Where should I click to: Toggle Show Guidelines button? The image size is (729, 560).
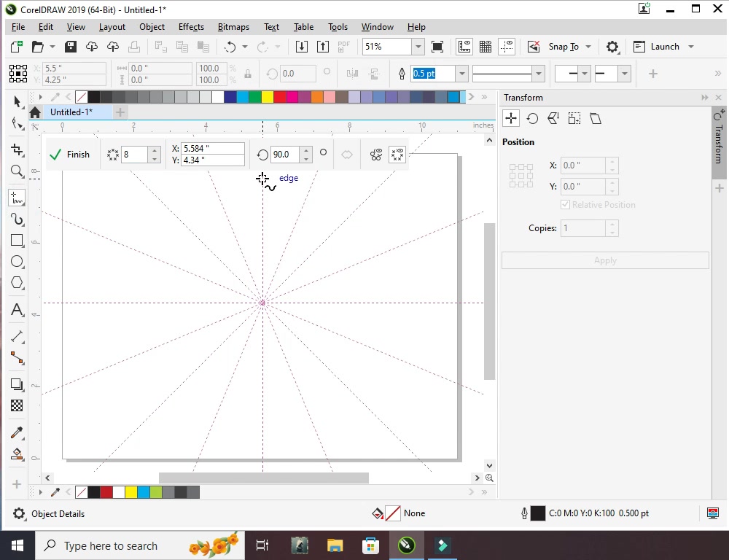pos(507,47)
